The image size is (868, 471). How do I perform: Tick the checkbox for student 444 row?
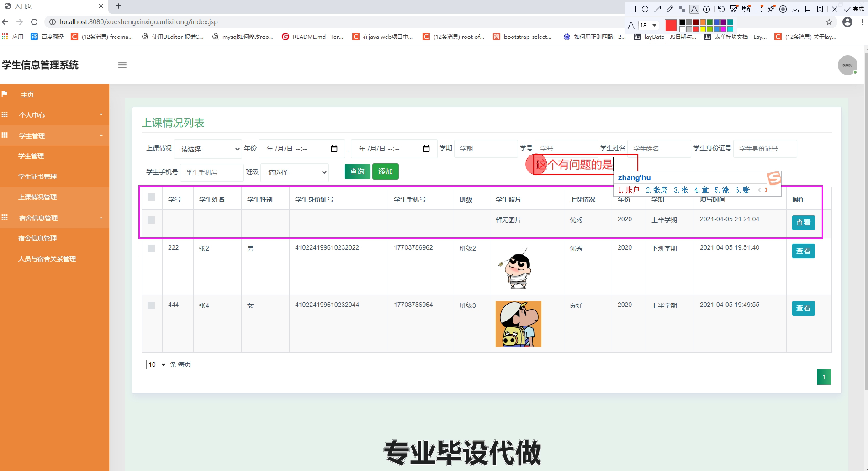click(151, 305)
